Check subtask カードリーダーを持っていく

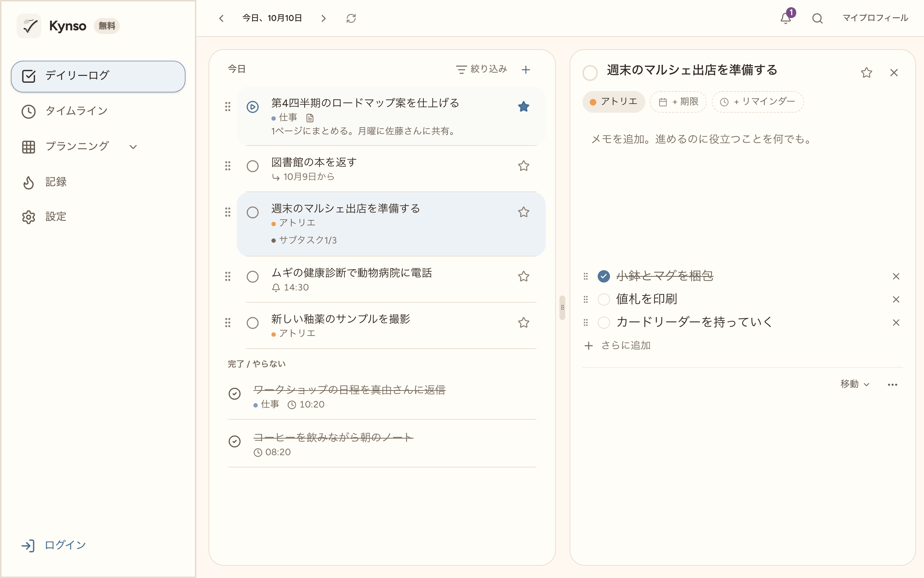[603, 323]
